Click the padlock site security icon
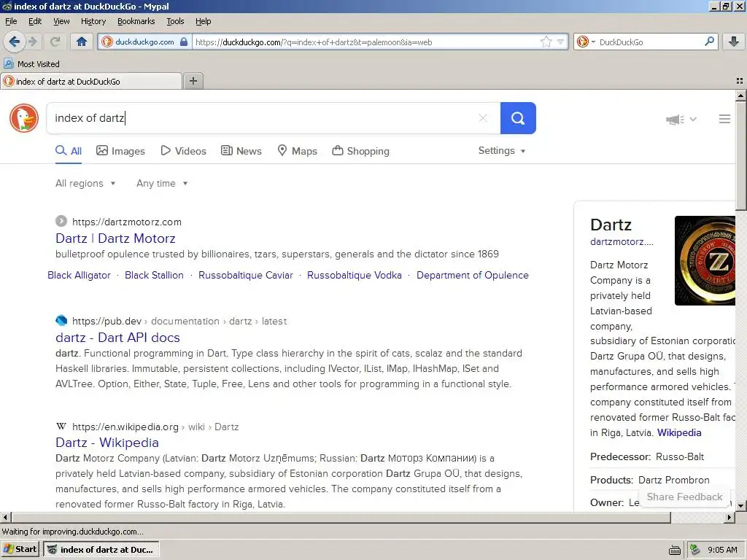Screen dimensions: 747x560 coord(184,42)
